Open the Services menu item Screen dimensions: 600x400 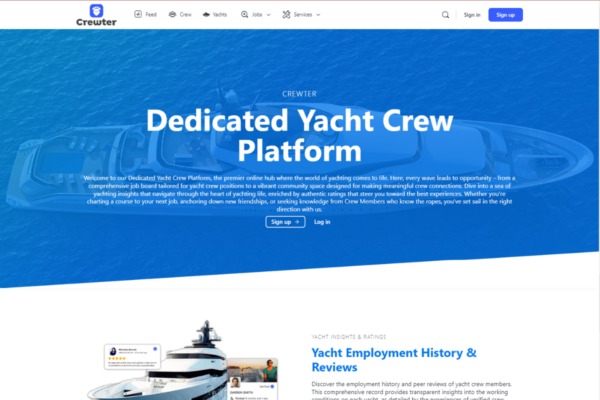(x=303, y=15)
